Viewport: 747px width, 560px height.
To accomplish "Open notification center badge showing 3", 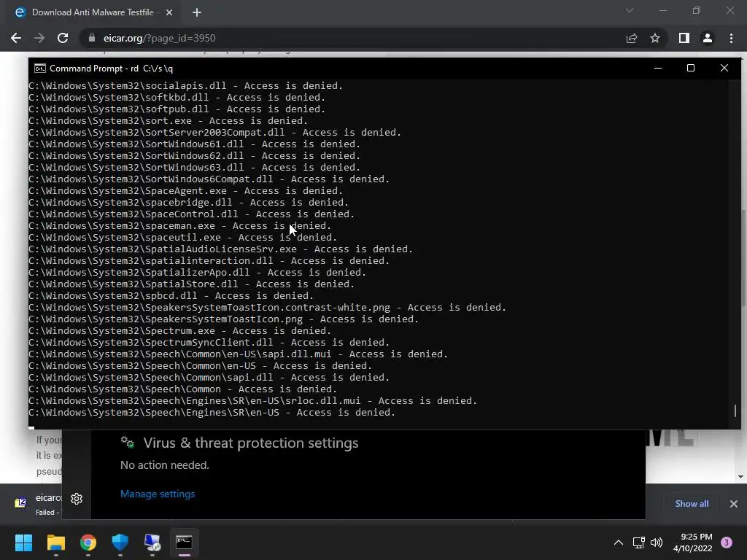I will click(727, 542).
